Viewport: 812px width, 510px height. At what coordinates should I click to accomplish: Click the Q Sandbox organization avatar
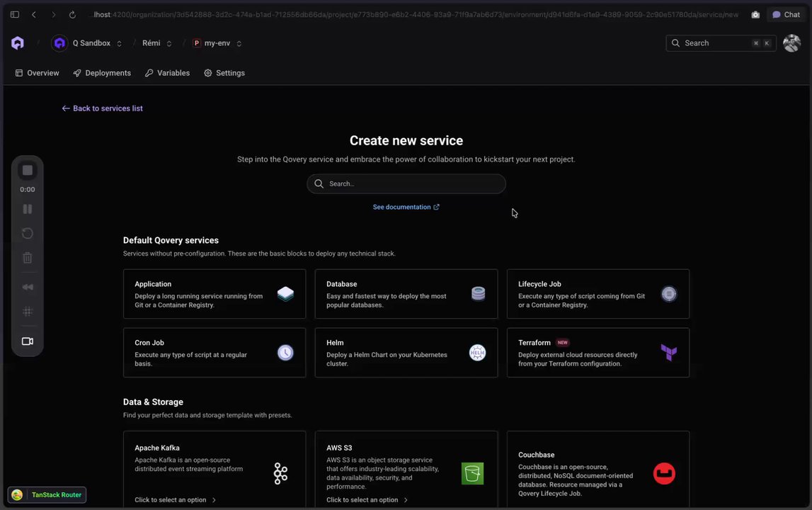[59, 43]
